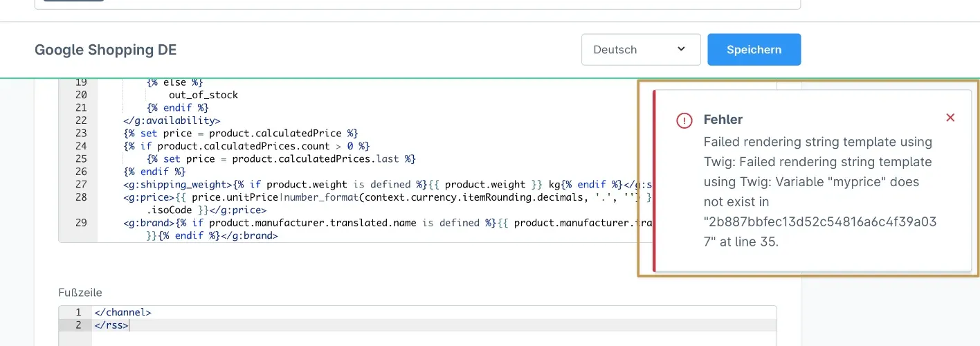Place cursor on the set price = product.calculatedPrice line
This screenshot has width=980, height=346.
point(240,133)
